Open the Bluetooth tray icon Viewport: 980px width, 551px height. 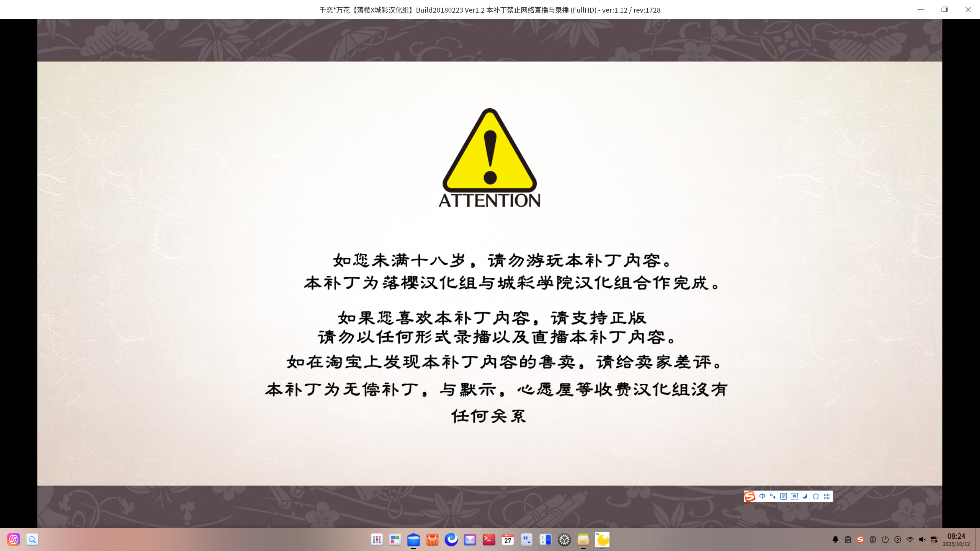[873, 540]
